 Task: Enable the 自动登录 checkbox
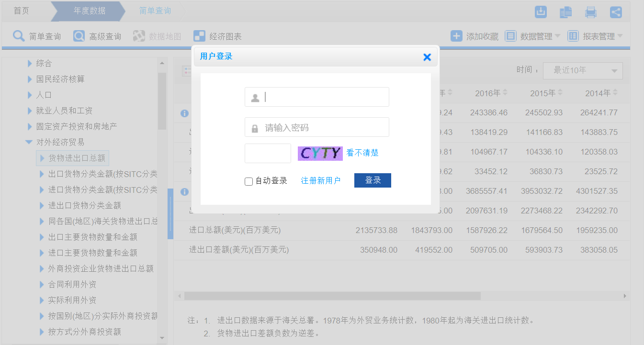(249, 181)
